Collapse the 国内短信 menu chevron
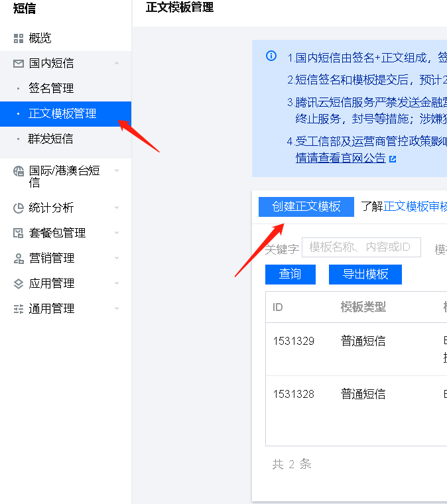The height and width of the screenshot is (504, 447). [117, 63]
